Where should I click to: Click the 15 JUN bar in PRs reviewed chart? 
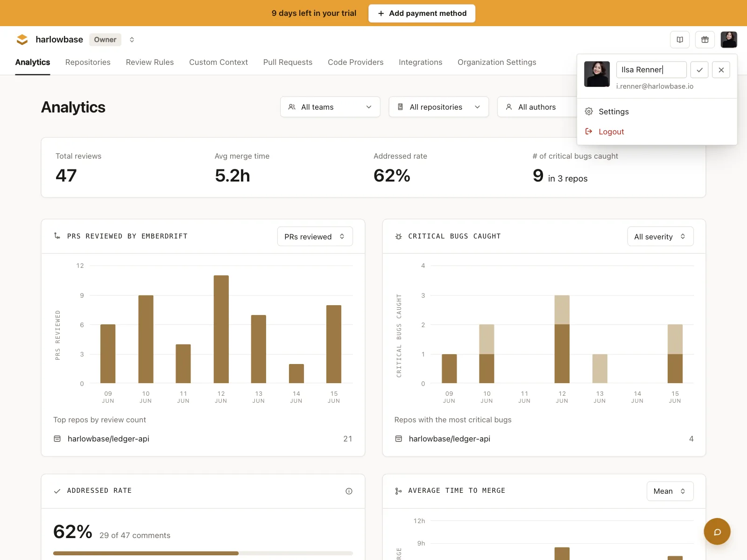334,344
